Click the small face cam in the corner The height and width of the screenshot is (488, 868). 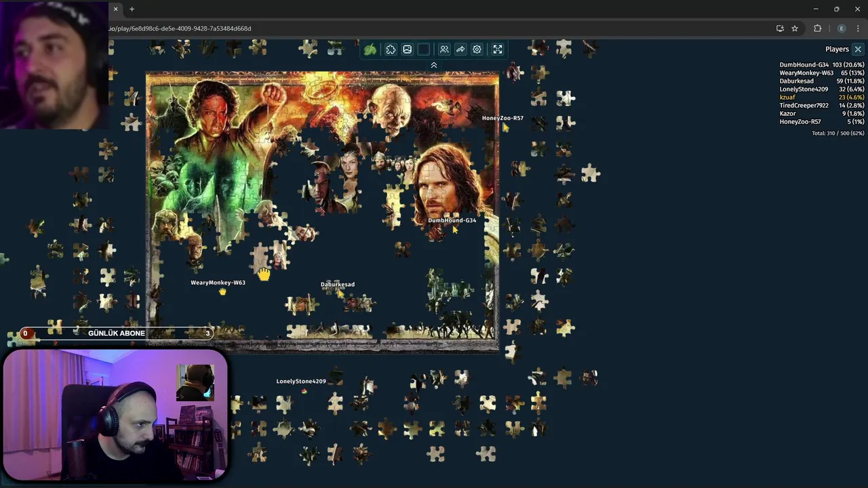tap(54, 64)
